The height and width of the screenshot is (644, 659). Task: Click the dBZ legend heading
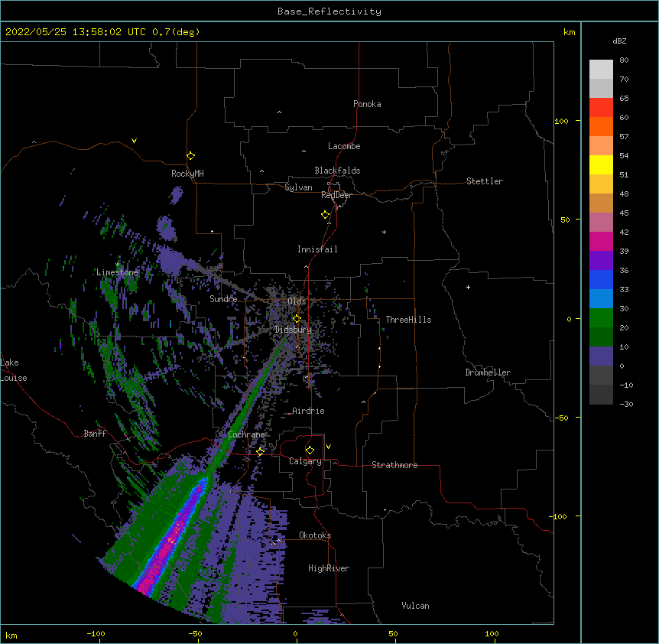point(619,41)
